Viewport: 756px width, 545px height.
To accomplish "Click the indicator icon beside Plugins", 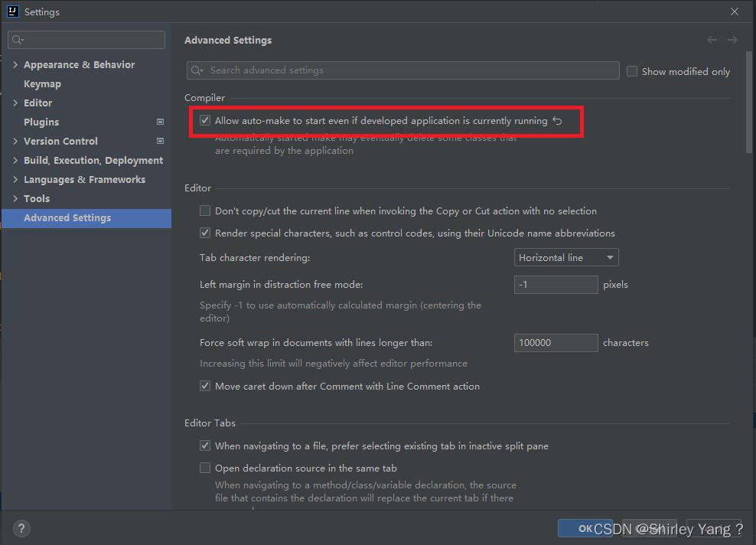I will click(160, 122).
